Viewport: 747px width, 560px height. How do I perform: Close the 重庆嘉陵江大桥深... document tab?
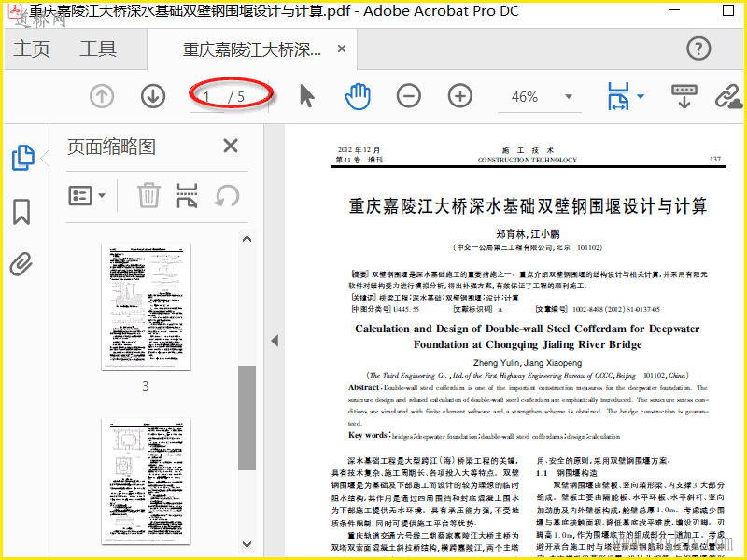pos(342,49)
